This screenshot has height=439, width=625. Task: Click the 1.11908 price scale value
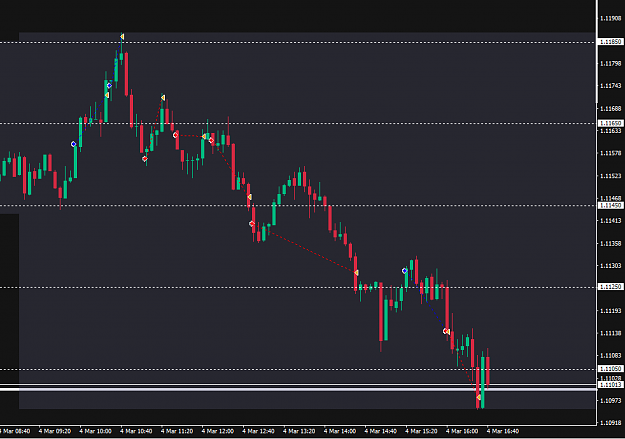point(611,18)
